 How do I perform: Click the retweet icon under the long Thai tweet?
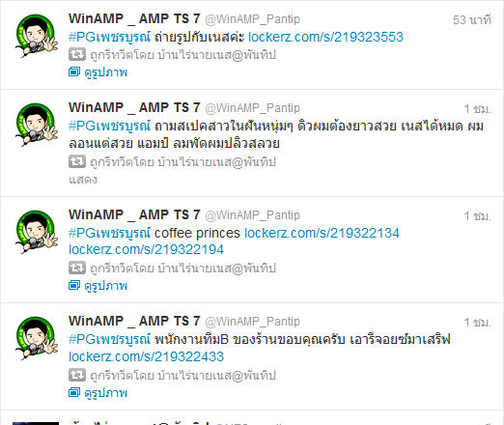point(77,161)
